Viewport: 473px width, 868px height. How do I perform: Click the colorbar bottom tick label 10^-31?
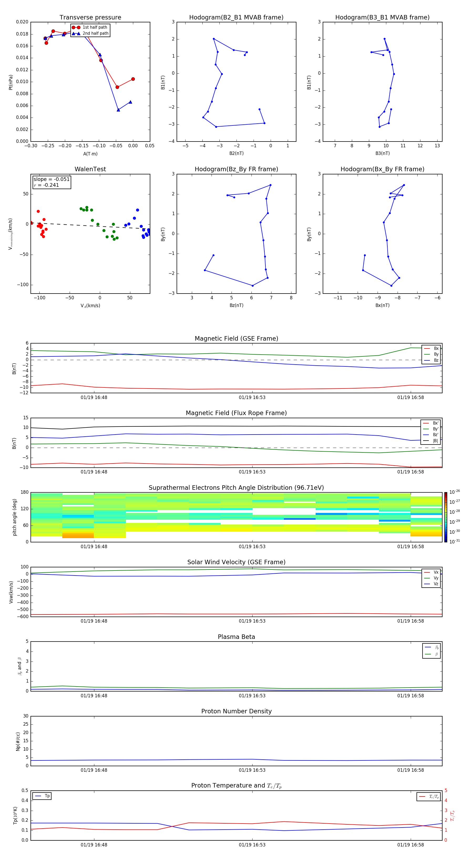pos(455,542)
